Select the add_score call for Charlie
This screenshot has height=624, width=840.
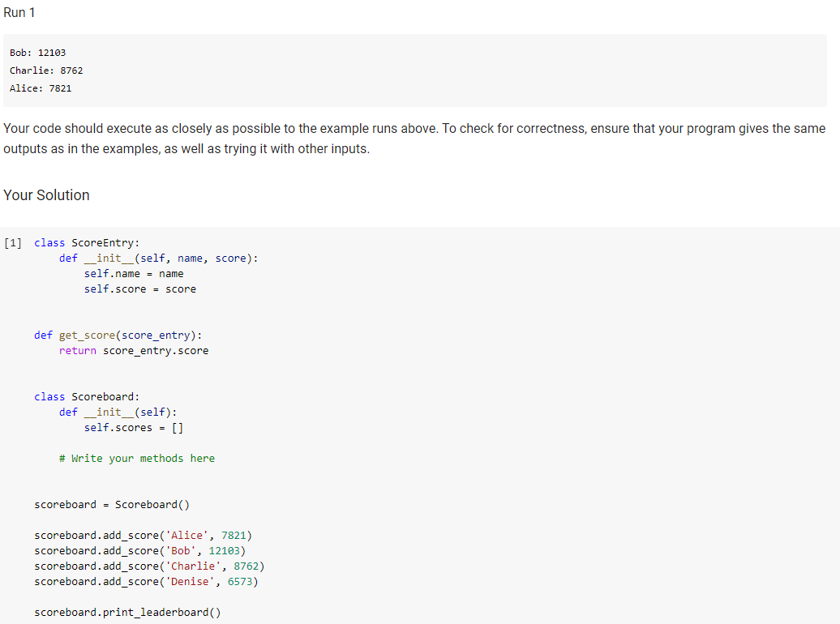click(x=149, y=566)
